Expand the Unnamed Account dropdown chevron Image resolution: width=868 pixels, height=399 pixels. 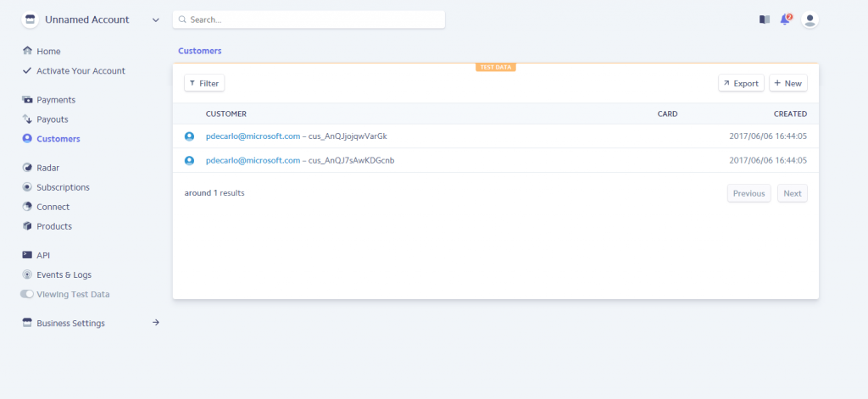pos(156,20)
